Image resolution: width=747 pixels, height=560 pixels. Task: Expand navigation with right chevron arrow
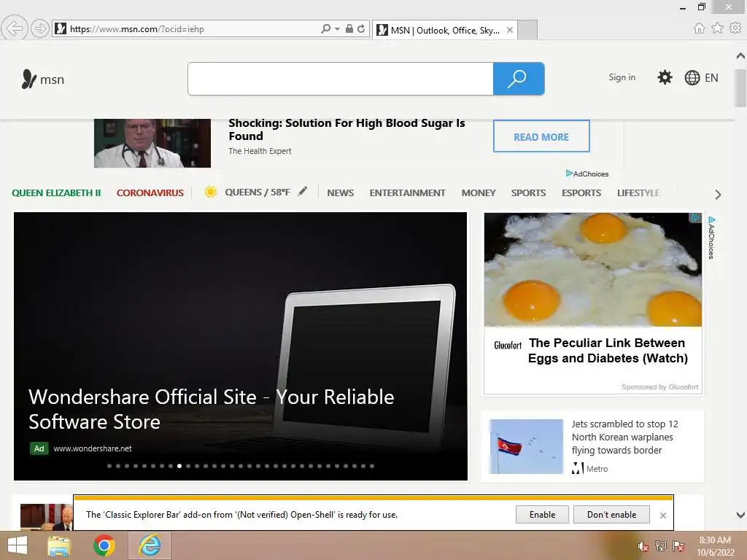point(718,194)
